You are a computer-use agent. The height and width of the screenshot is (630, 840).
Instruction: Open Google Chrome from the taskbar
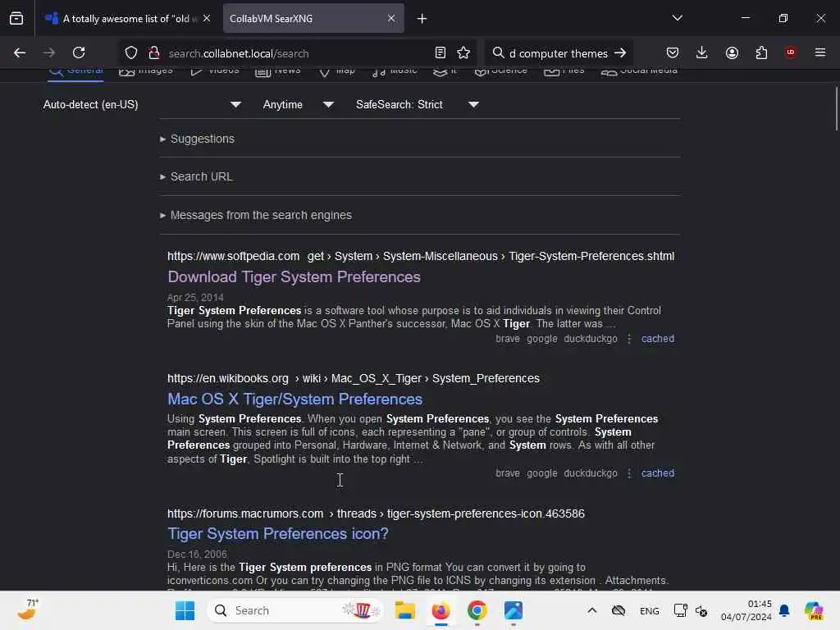coord(477,610)
